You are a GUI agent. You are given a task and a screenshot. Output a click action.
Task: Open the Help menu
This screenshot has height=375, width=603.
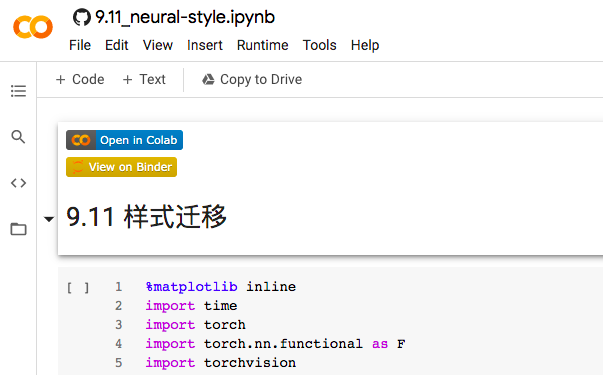point(365,45)
